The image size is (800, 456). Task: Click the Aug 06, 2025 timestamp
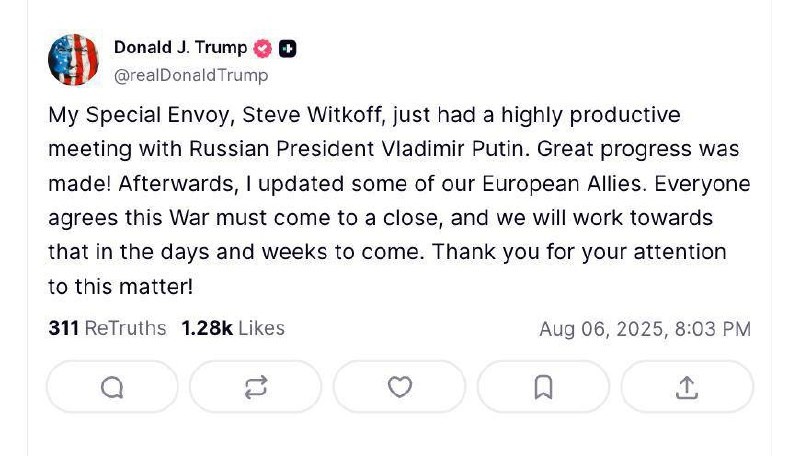(645, 329)
